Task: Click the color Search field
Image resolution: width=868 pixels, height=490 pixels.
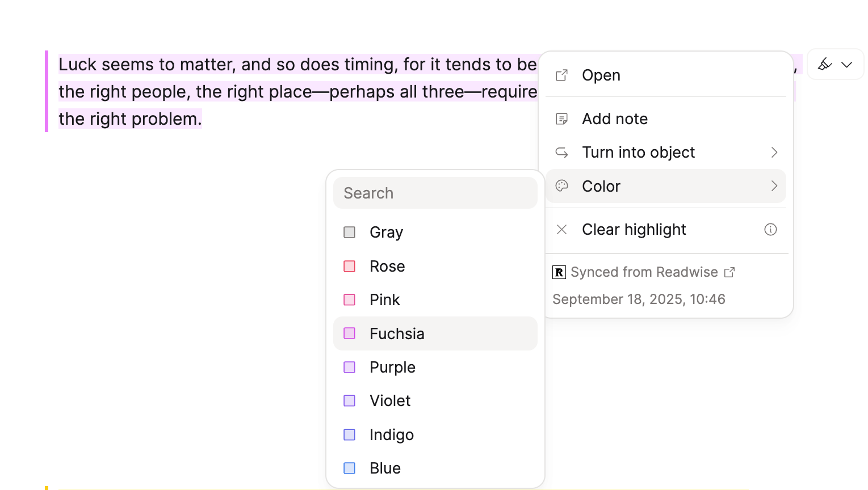Action: [435, 193]
